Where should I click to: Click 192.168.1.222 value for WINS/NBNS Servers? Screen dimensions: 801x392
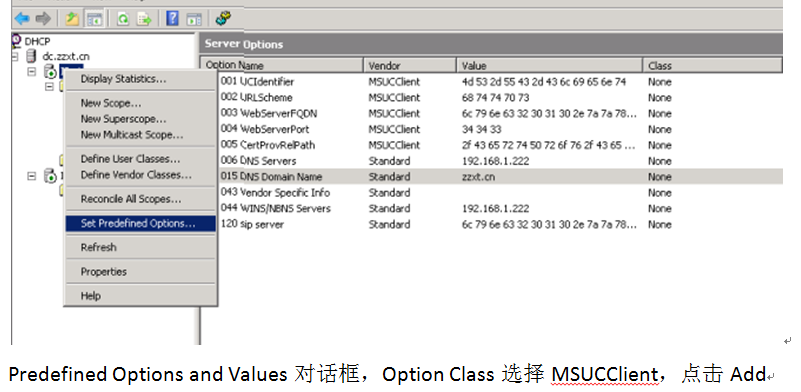point(496,209)
